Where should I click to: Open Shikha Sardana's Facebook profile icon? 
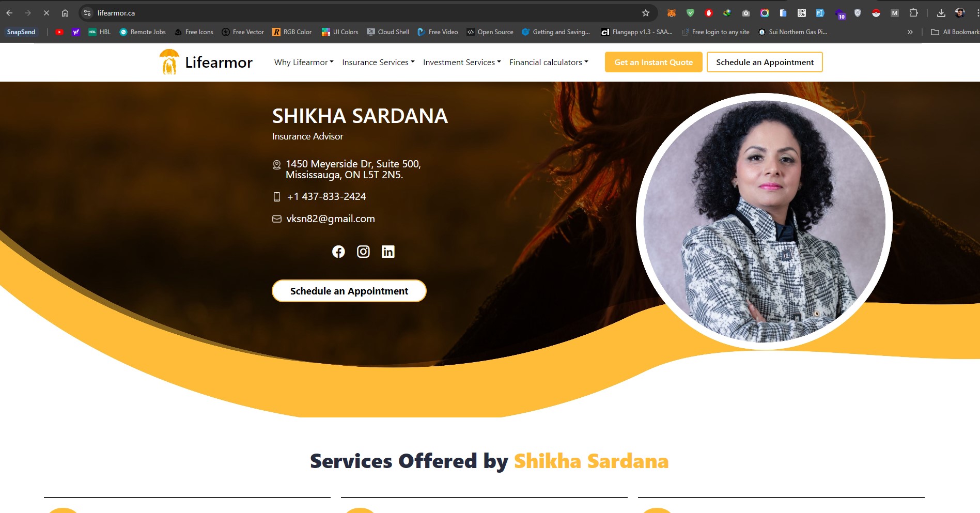pyautogui.click(x=338, y=252)
